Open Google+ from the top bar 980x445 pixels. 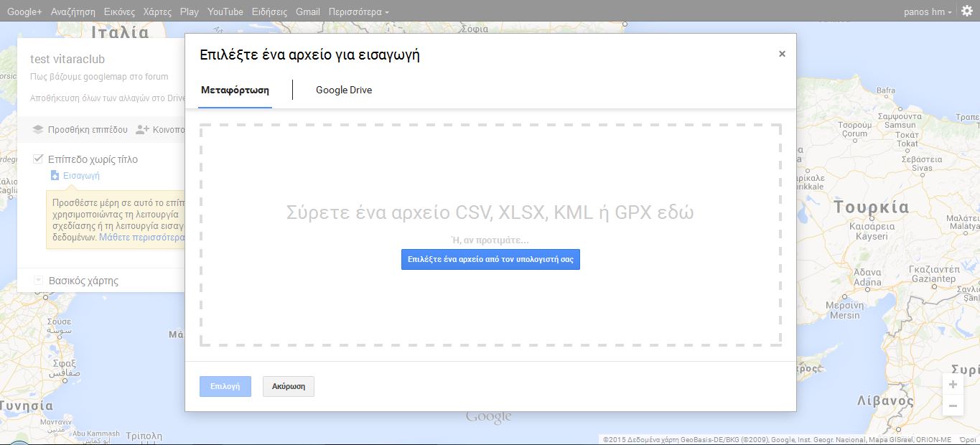coord(24,11)
